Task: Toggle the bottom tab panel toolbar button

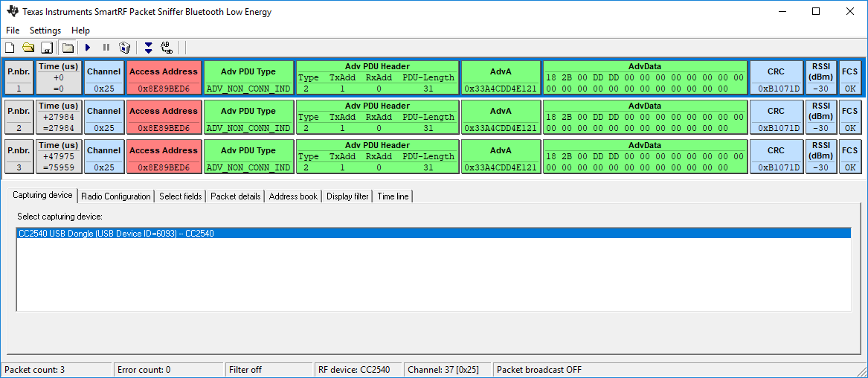Action: (x=68, y=48)
